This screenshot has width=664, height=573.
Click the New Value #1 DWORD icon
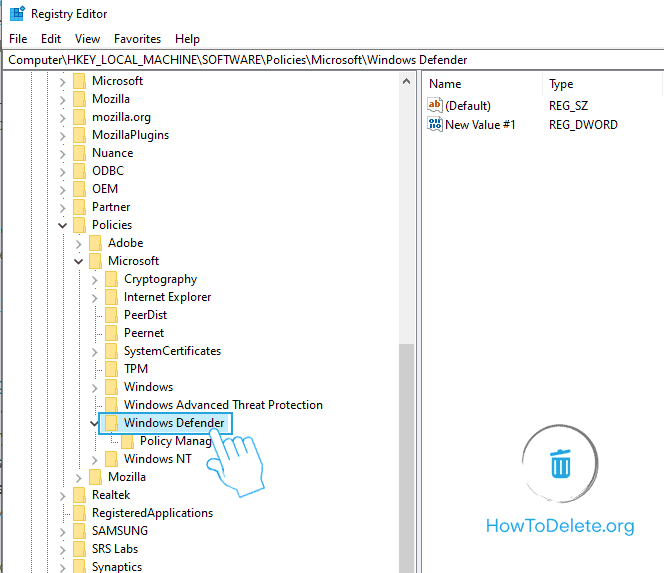[435, 125]
